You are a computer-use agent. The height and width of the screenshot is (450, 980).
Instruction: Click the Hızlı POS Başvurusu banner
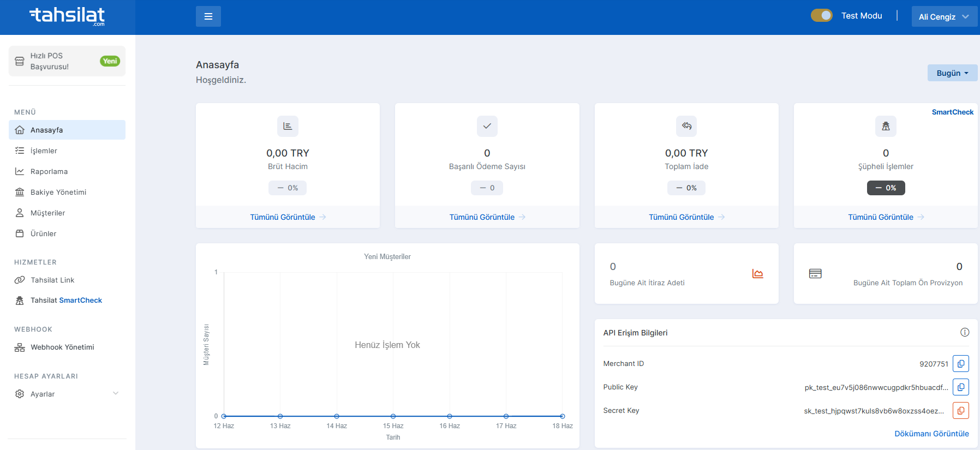point(67,61)
